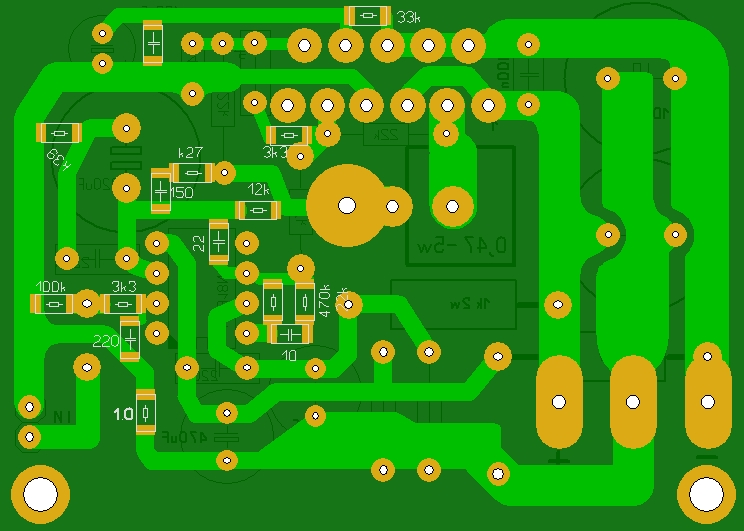This screenshot has width=744, height=531.
Task: Select the 470k vertical resistor
Action: [305, 301]
